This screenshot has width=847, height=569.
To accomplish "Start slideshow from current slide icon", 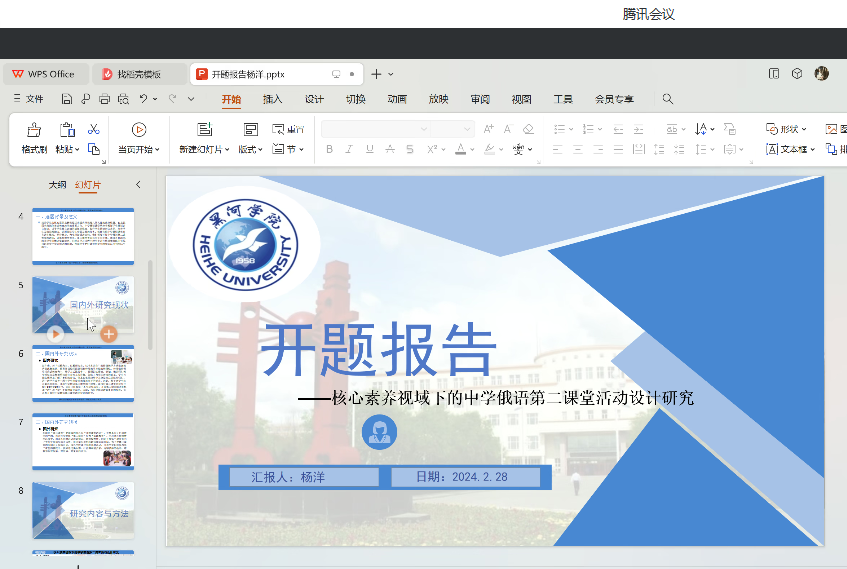I will pos(139,129).
